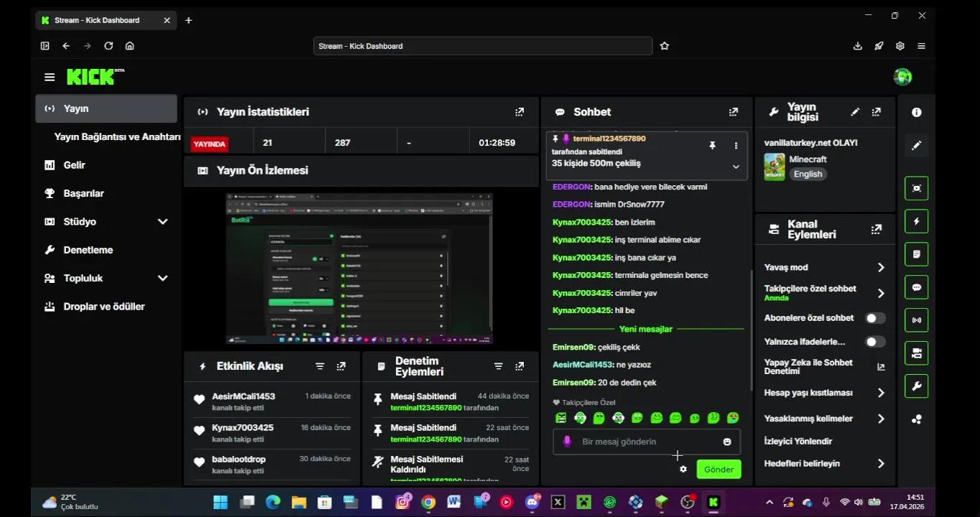980x517 pixels.
Task: Open filter icon in Etkinlik Akışı panel
Action: (320, 366)
